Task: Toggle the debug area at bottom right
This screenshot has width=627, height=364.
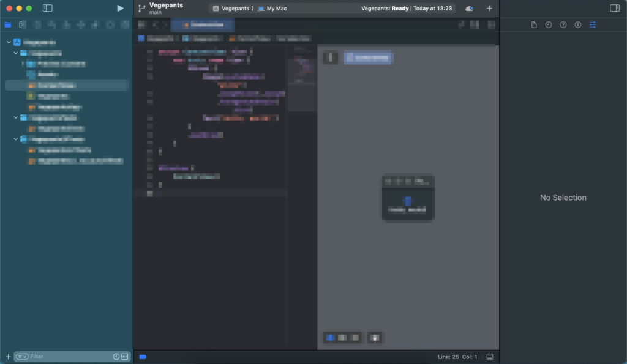Action: [x=489, y=357]
